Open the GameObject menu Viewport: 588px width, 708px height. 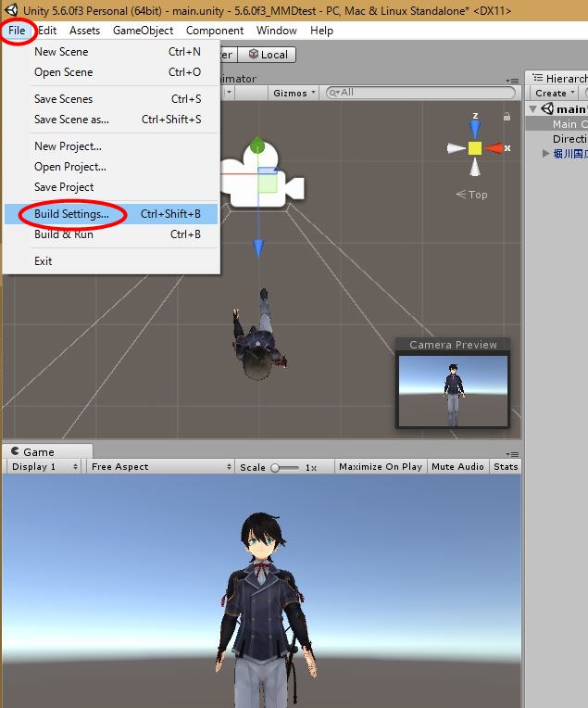tap(143, 31)
